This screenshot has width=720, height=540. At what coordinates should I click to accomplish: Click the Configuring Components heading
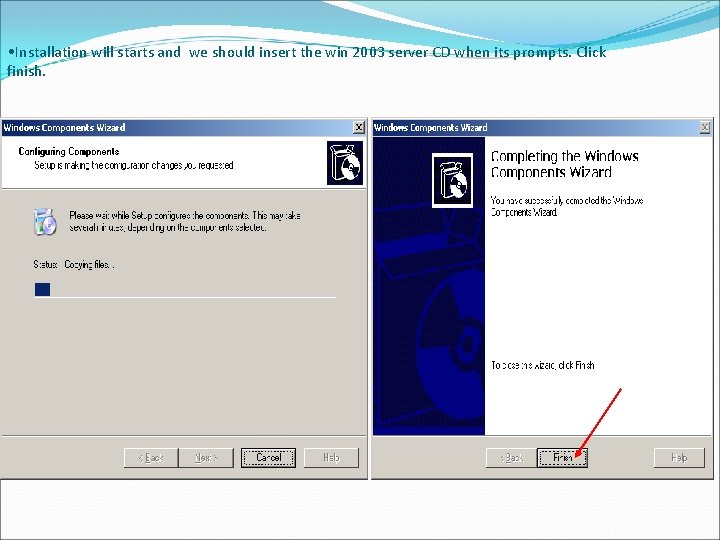coord(69,152)
